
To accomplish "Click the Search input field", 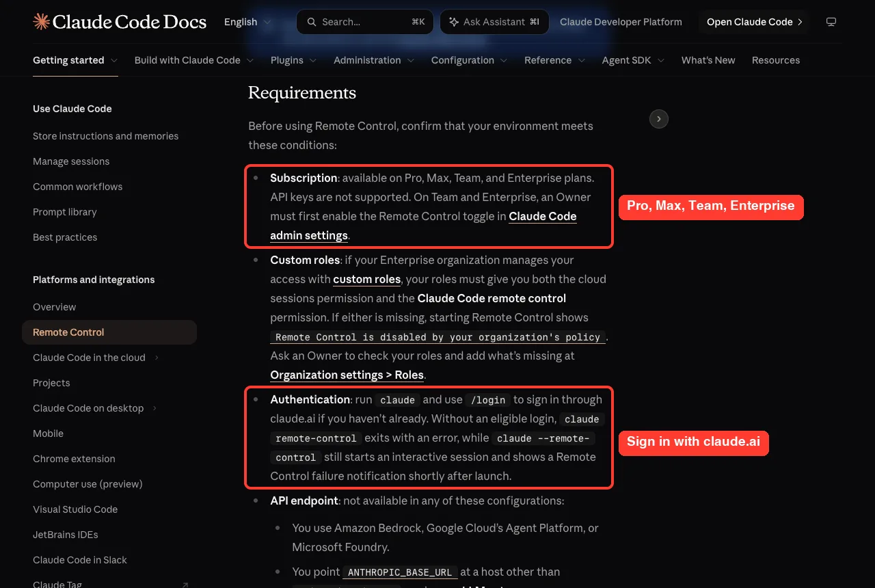I will [x=366, y=22].
